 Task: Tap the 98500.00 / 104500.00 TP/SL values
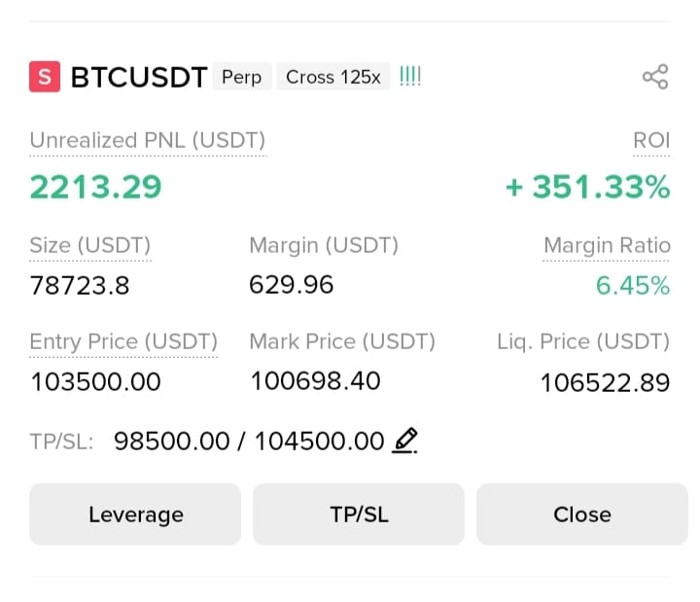point(249,442)
